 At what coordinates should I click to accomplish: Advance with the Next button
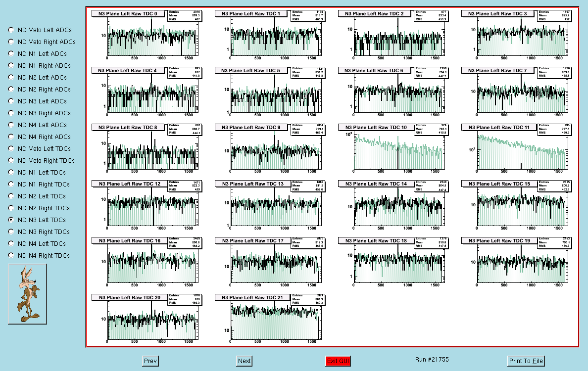[244, 361]
